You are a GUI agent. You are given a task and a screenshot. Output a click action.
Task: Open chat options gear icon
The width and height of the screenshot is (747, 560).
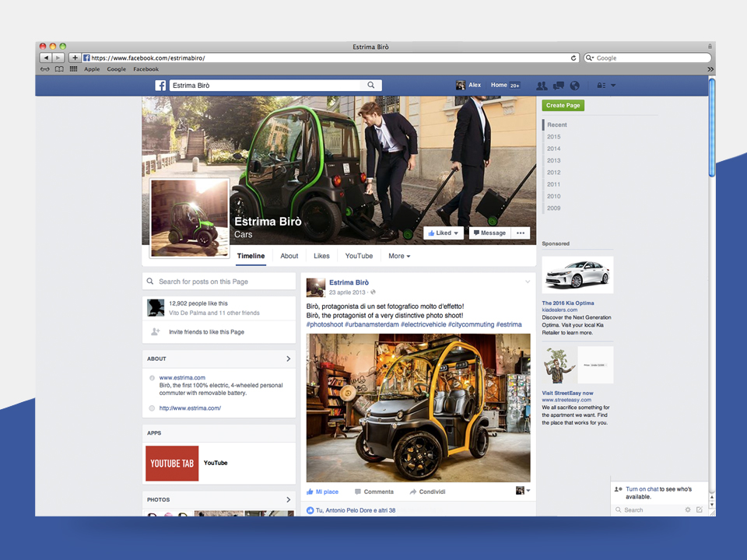687,509
